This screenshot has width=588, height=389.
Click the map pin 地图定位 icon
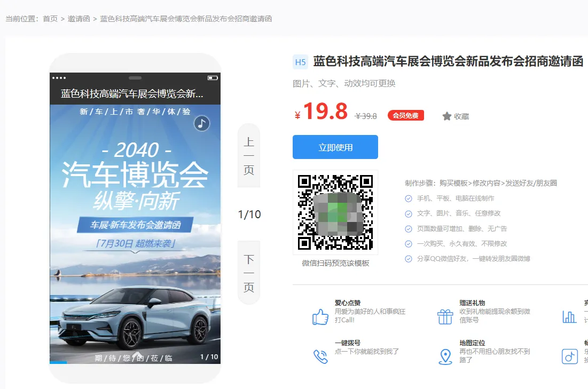pyautogui.click(x=445, y=356)
